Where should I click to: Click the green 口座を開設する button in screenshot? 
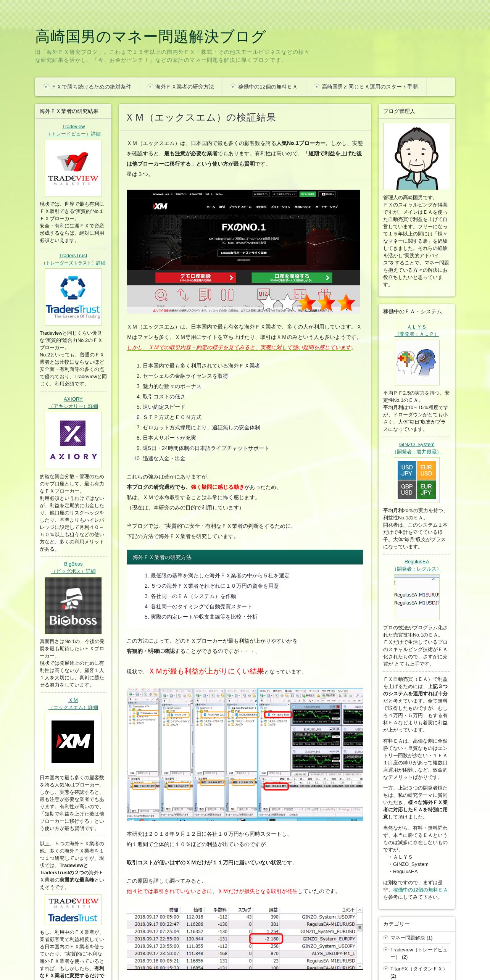click(292, 277)
